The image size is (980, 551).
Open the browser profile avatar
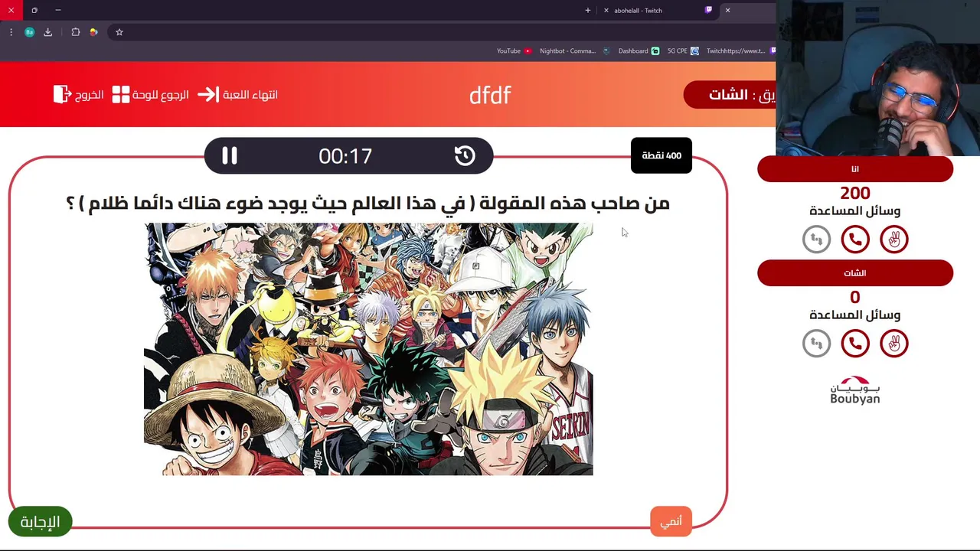[x=29, y=32]
